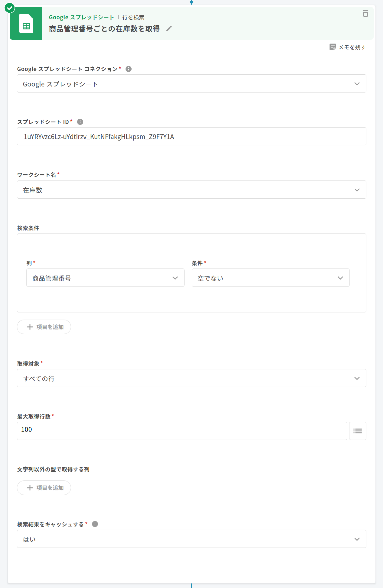
Task: Click the memo note icon
Action: click(333, 47)
